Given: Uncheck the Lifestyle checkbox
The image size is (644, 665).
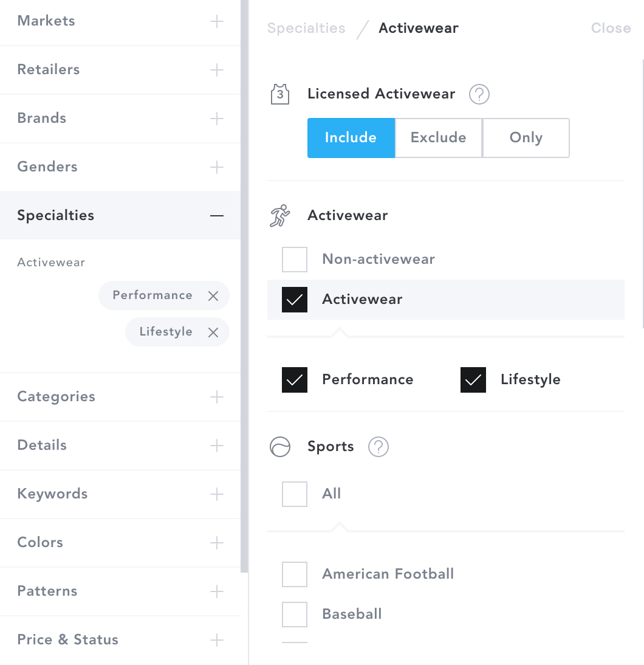Looking at the screenshot, I should point(473,379).
